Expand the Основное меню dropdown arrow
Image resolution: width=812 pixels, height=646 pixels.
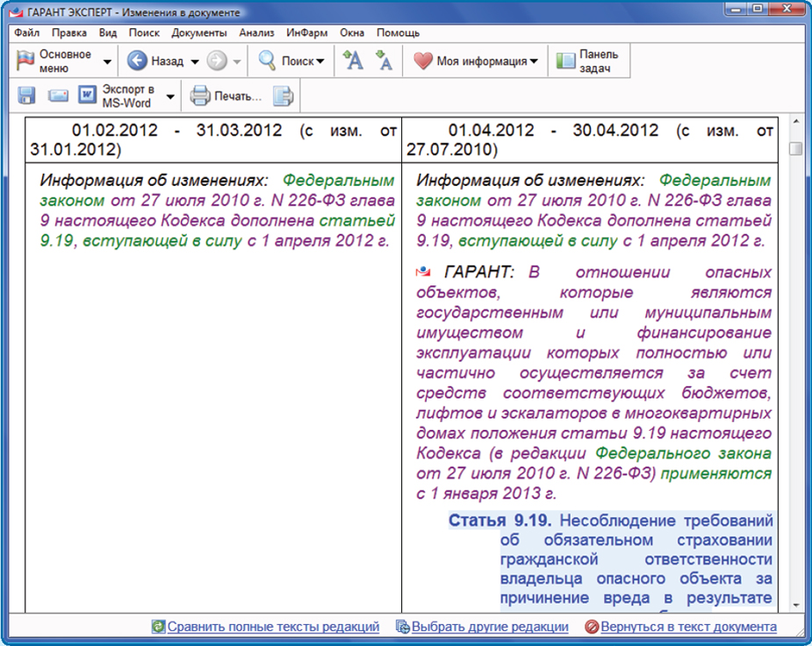[107, 62]
